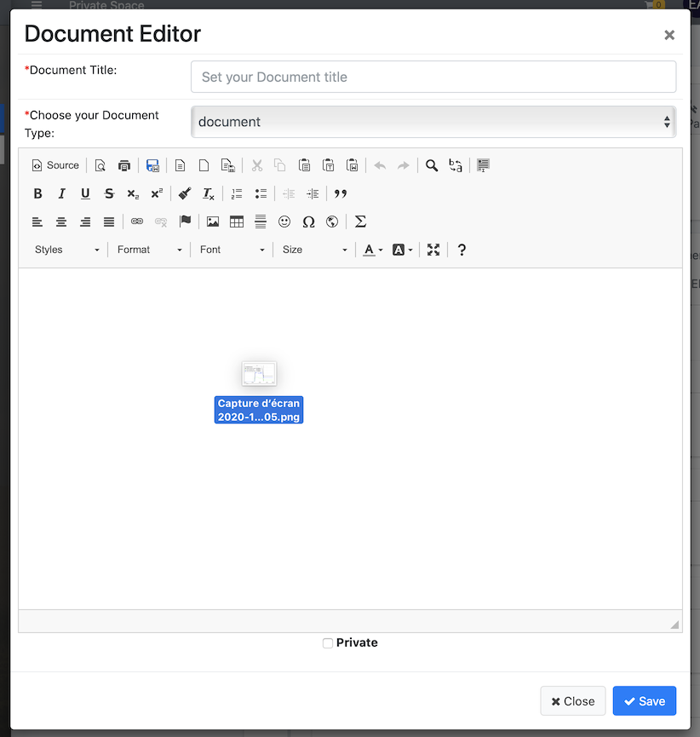Click Paste as plain text icon

coord(328,165)
